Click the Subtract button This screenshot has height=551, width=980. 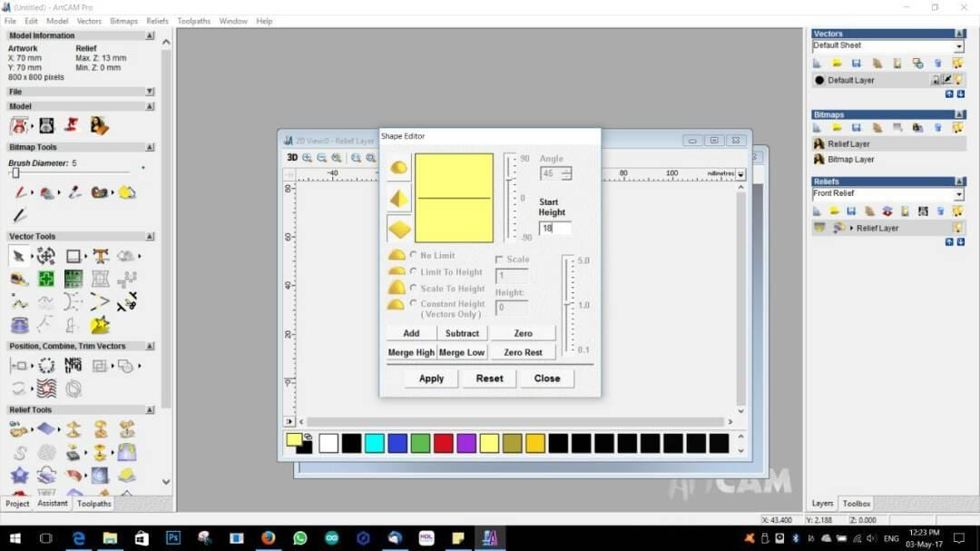point(462,333)
